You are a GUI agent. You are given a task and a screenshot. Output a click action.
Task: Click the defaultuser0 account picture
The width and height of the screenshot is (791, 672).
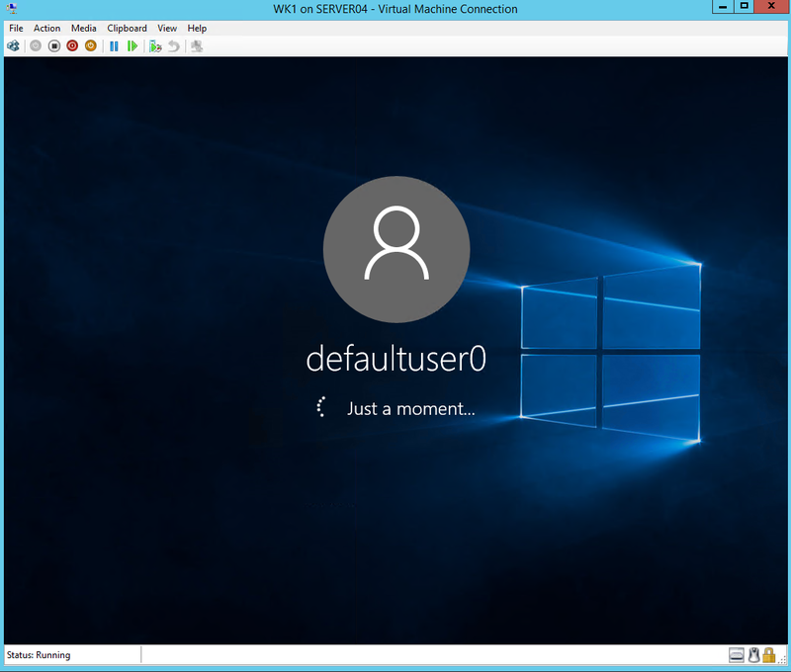pyautogui.click(x=395, y=250)
